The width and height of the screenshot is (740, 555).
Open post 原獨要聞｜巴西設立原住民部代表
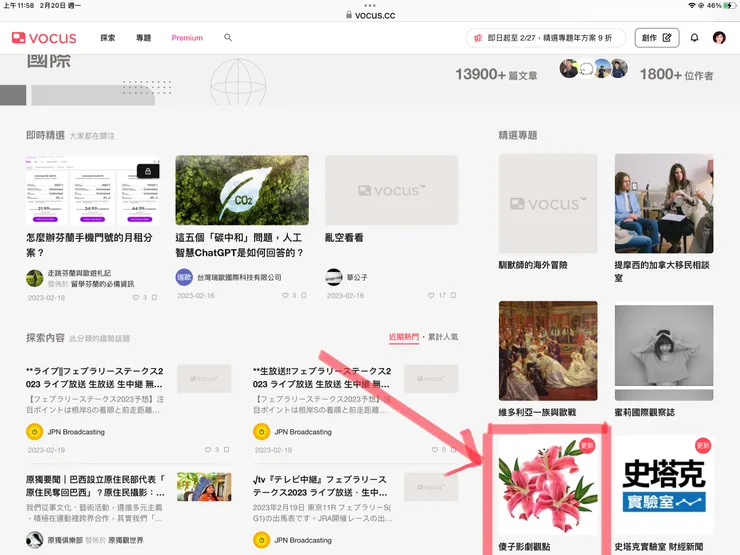coord(95,486)
